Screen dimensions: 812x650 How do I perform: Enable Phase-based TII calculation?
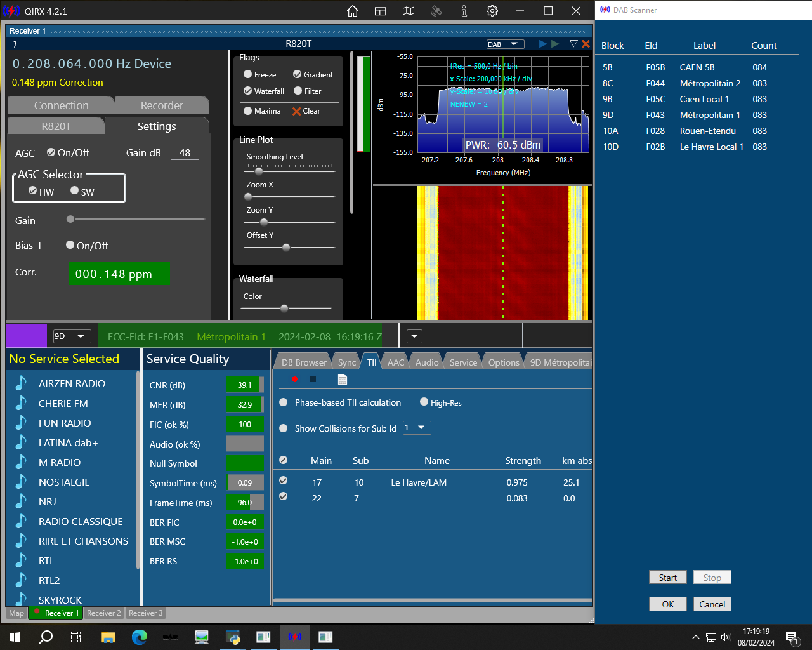tap(284, 402)
